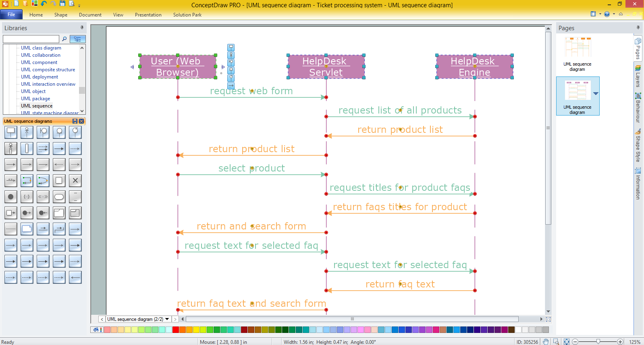Select the Entity lifeline circle shape

[x=59, y=132]
